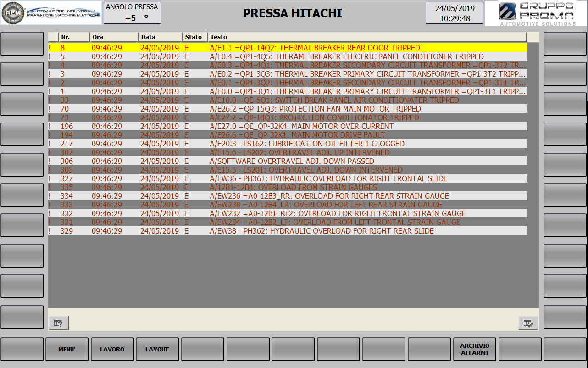This screenshot has height=368, width=588.
Task: Select alarm 334 OVERLOAD RIGHT REAR STRAIN GAUGE
Action: [287, 196]
